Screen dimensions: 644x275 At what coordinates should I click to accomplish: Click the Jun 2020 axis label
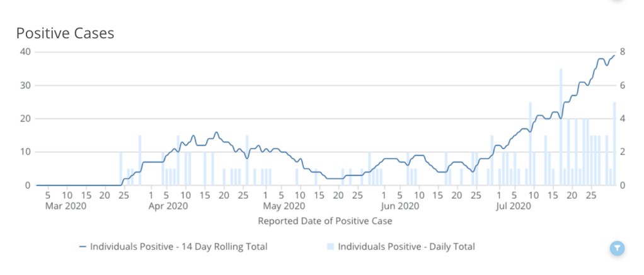[400, 206]
